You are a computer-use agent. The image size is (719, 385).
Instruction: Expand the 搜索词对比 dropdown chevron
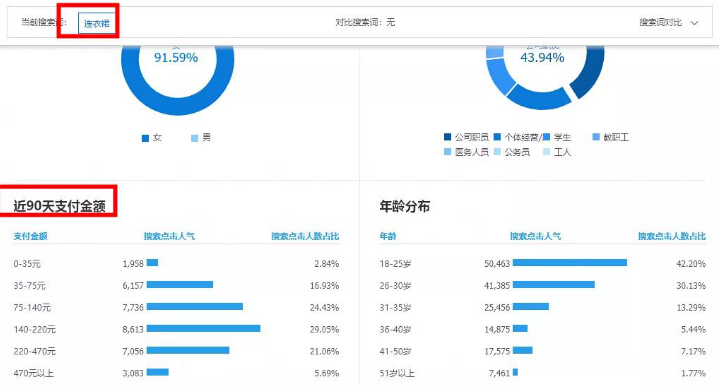point(694,23)
